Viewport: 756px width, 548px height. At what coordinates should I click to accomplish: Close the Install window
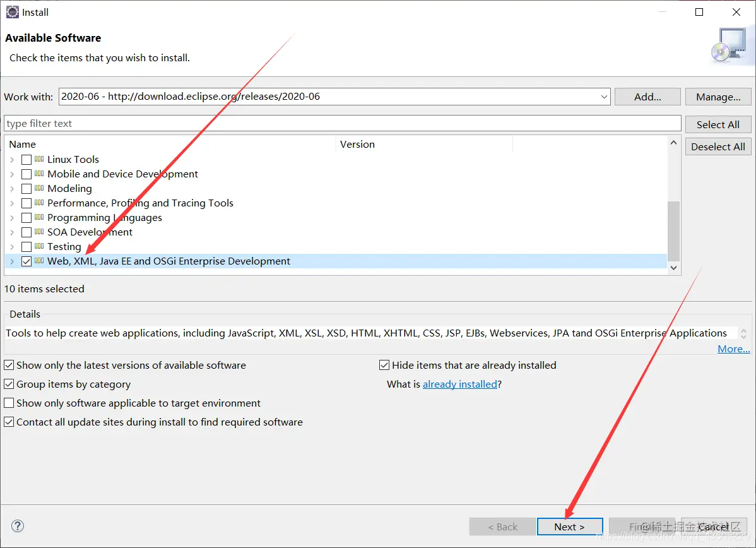pyautogui.click(x=736, y=12)
